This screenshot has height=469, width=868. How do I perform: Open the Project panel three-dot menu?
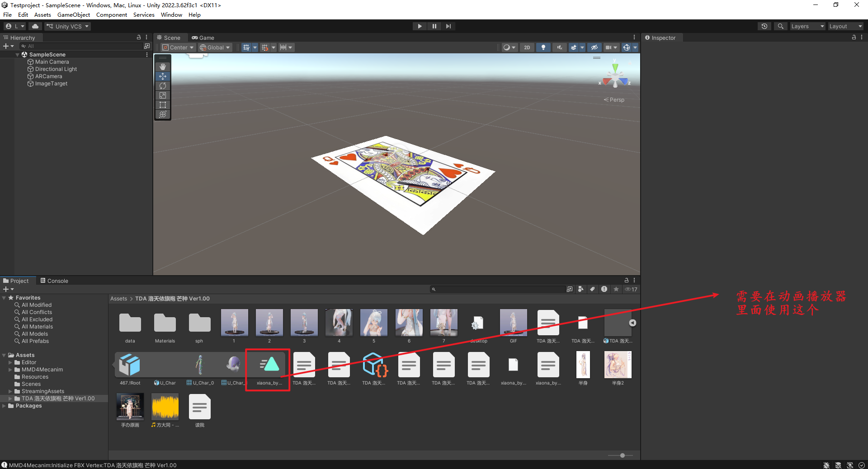click(634, 280)
